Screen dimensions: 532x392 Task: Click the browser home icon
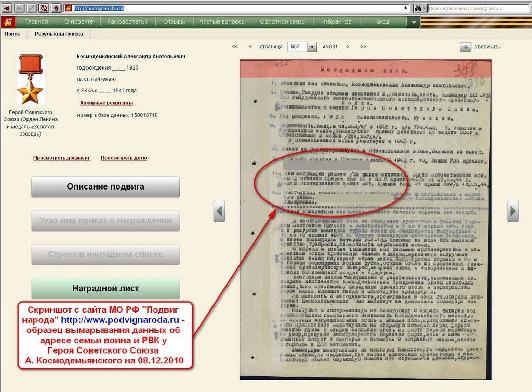[x=56, y=8]
